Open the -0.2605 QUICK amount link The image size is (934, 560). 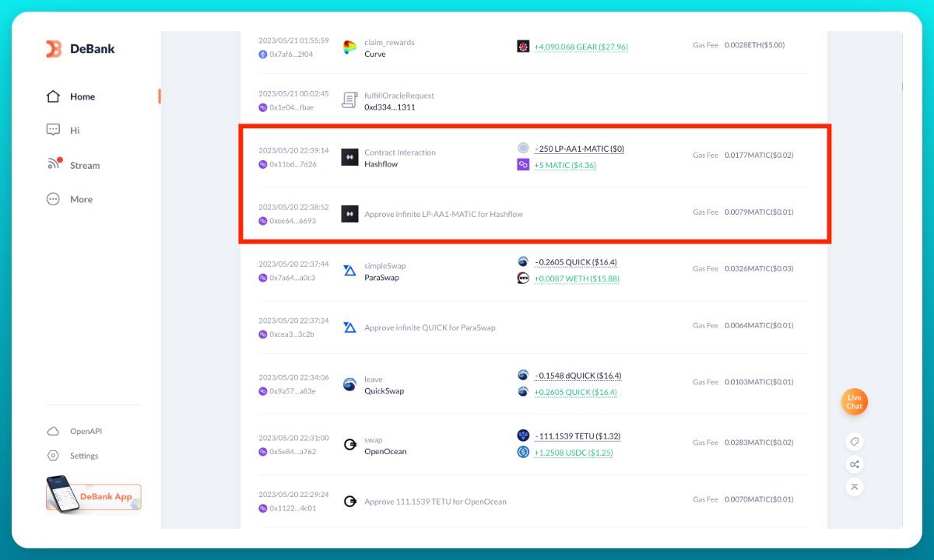575,262
